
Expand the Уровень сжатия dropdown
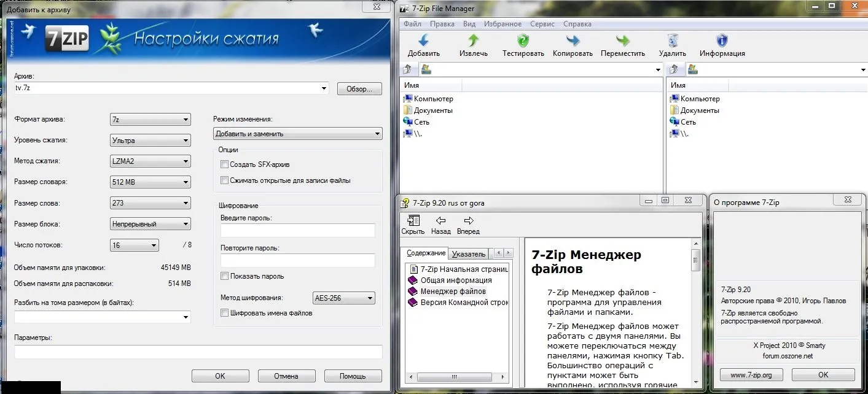[x=150, y=141]
